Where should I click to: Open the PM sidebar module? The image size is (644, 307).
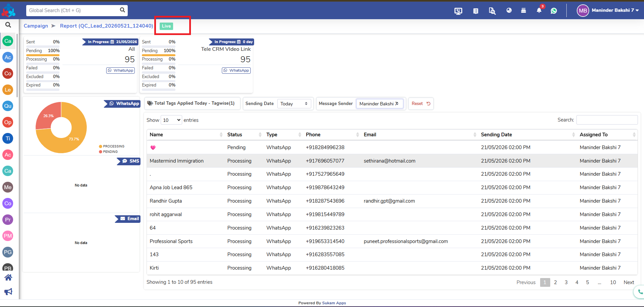(x=8, y=236)
